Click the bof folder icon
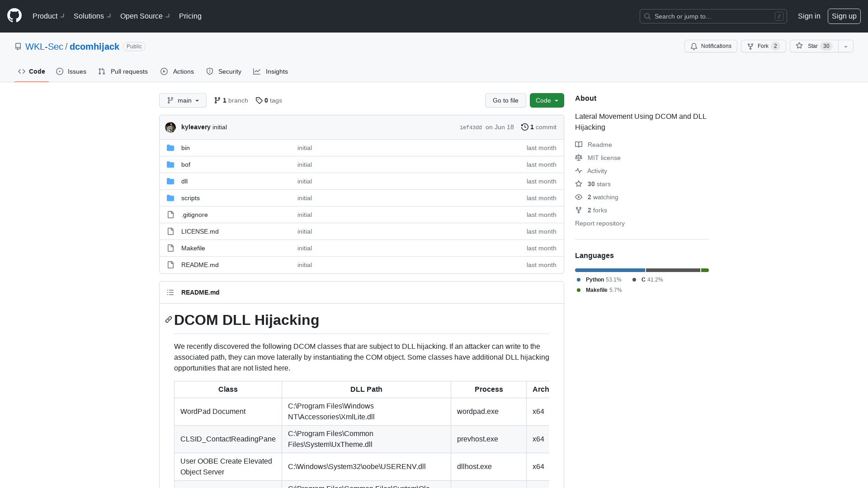 170,164
